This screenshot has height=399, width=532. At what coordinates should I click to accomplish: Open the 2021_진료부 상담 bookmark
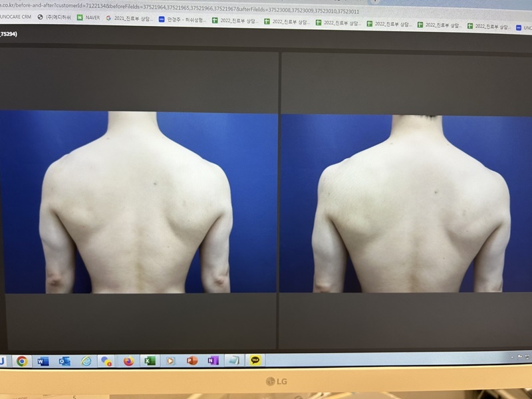pyautogui.click(x=130, y=19)
